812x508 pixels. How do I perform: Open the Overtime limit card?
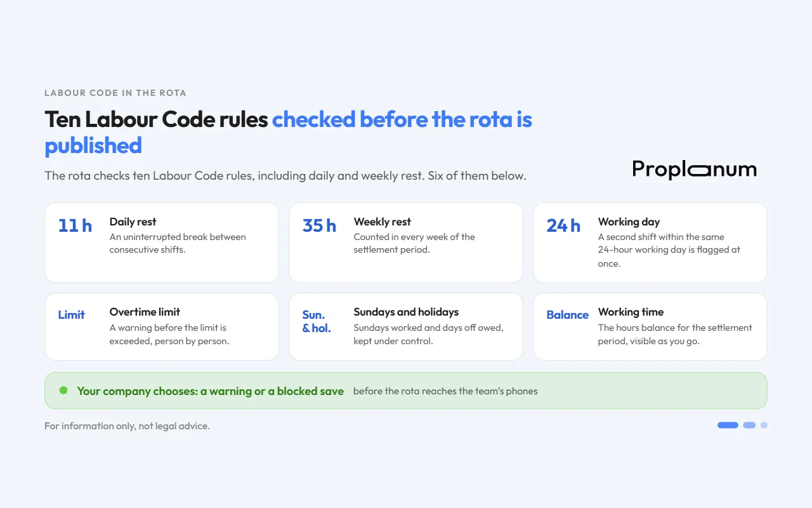[162, 326]
